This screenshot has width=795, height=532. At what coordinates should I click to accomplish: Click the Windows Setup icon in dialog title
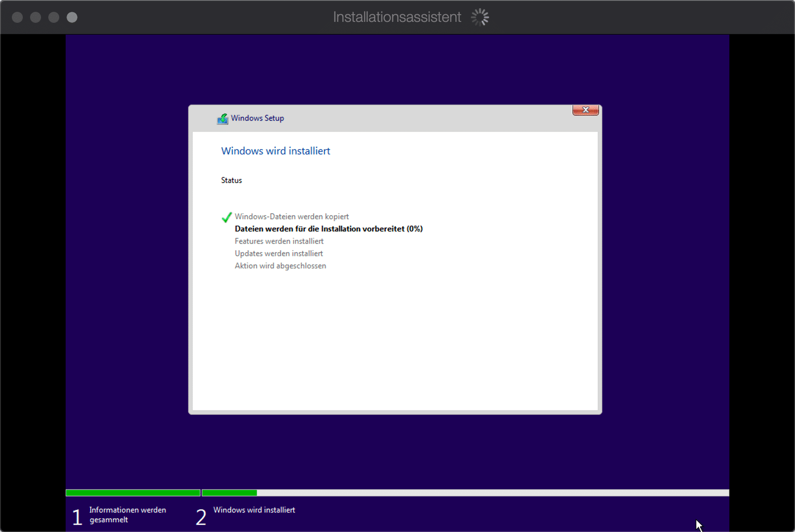point(222,119)
